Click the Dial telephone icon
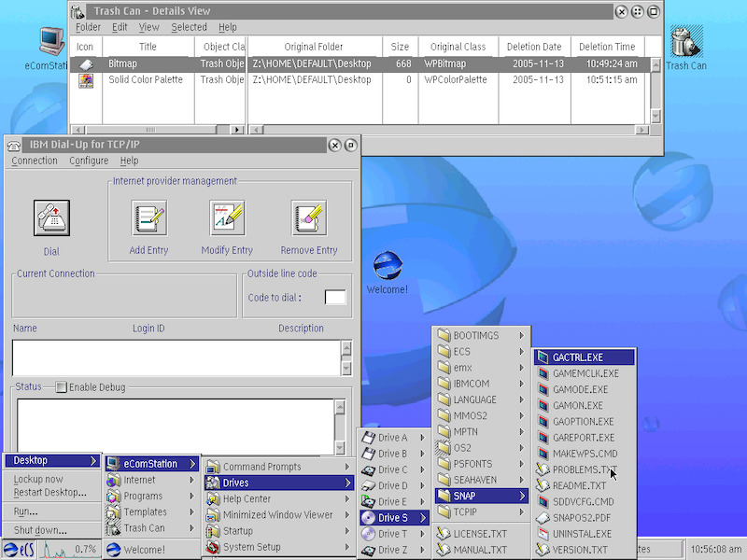The image size is (747, 560). pos(51,218)
